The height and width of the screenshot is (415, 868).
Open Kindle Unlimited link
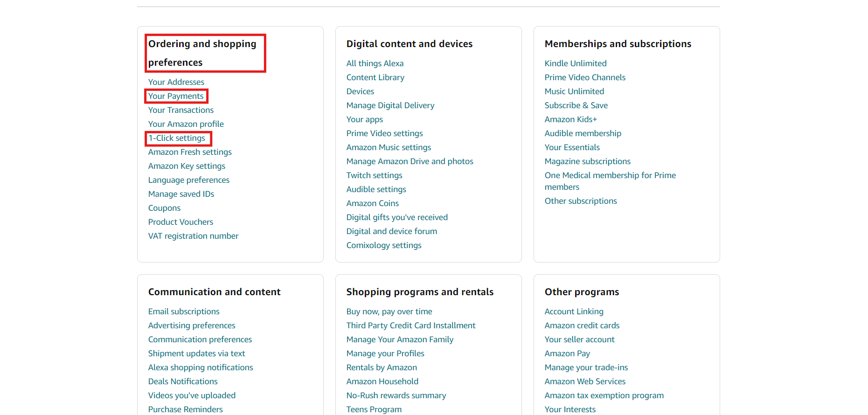[x=576, y=63]
